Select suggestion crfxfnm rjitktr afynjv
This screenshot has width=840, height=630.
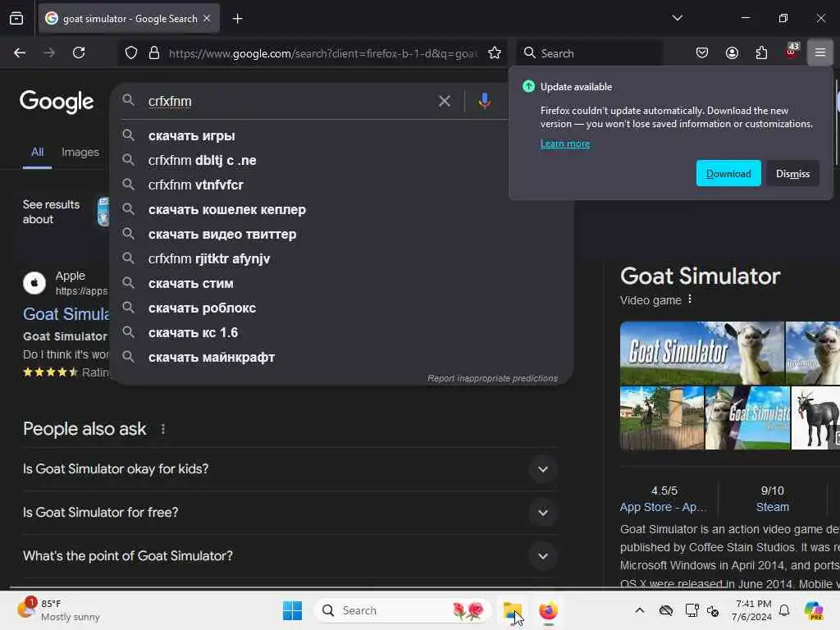tap(342, 259)
